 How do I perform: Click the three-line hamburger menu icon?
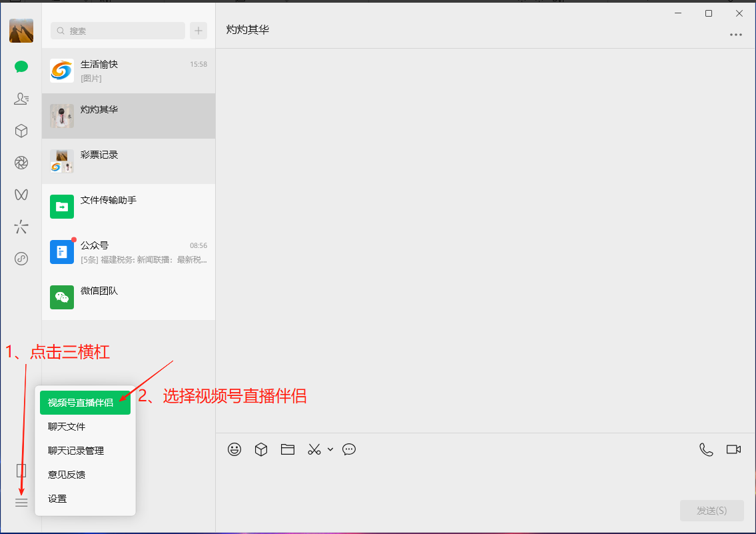[21, 503]
